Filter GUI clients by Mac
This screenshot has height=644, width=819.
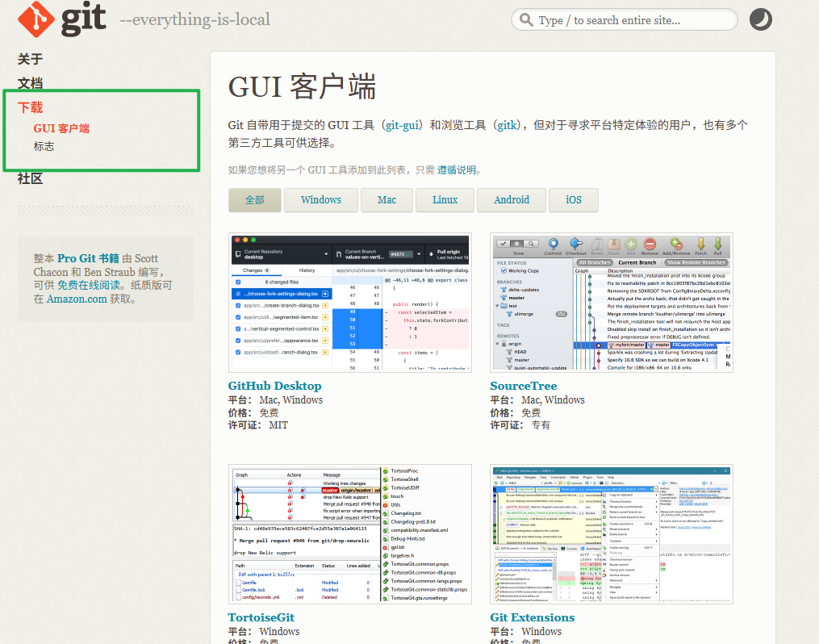click(387, 200)
